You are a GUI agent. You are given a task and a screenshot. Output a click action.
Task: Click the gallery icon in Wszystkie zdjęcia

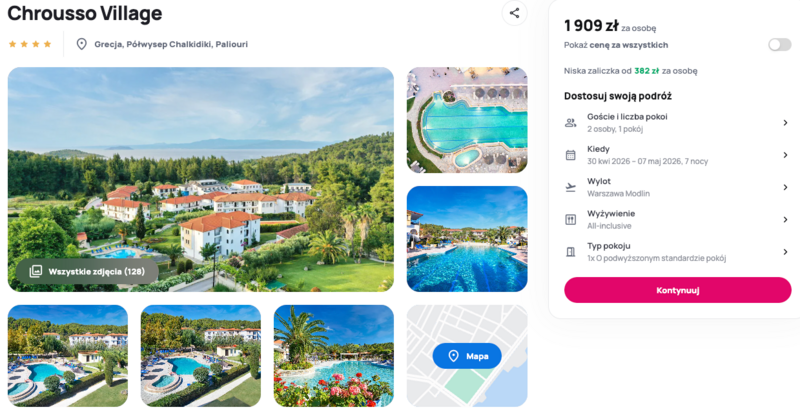coord(36,272)
